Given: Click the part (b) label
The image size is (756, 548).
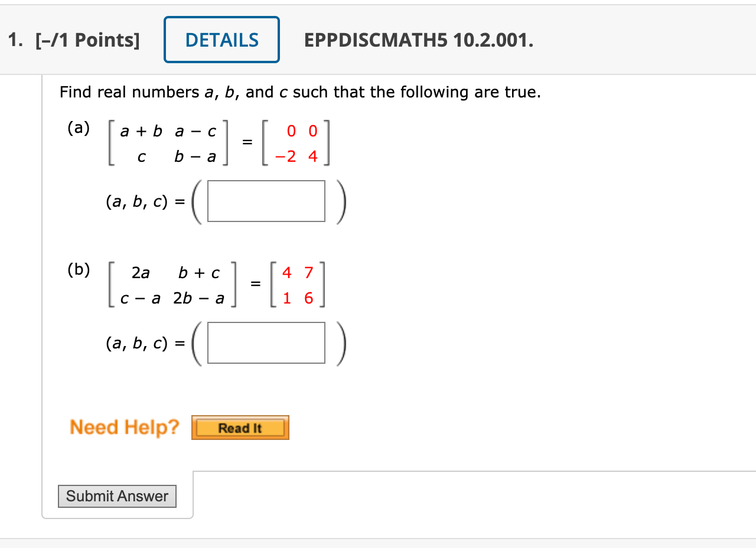Looking at the screenshot, I should 77,270.
